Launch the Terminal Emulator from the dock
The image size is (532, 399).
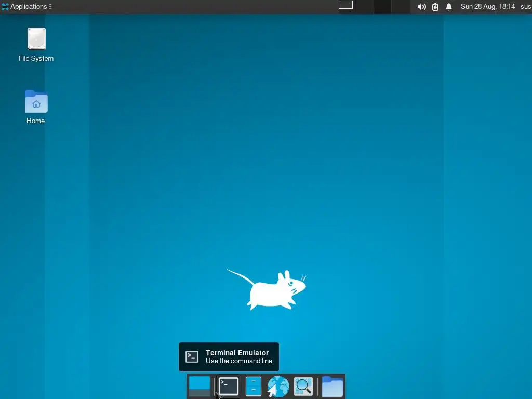pos(229,386)
